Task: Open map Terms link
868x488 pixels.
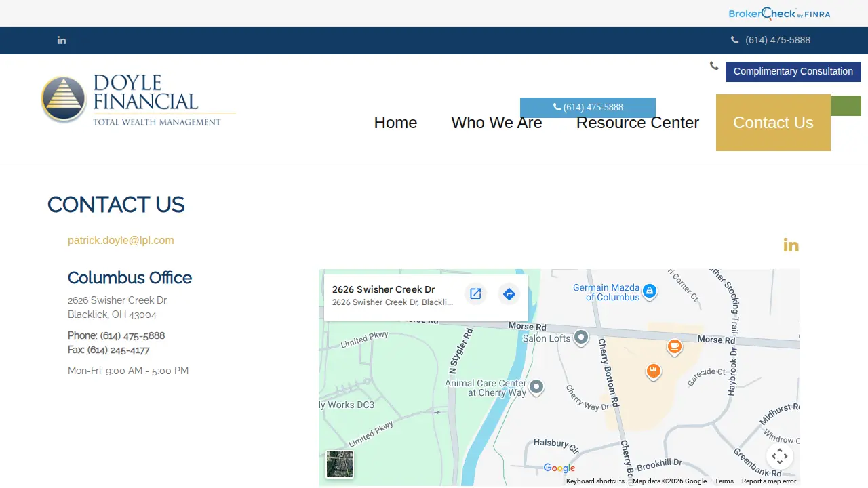Action: click(x=724, y=481)
